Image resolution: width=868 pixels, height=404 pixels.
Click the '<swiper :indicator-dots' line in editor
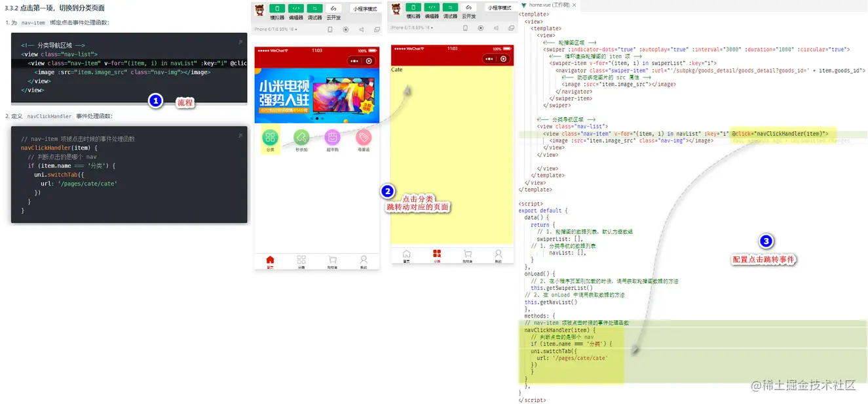pos(696,49)
